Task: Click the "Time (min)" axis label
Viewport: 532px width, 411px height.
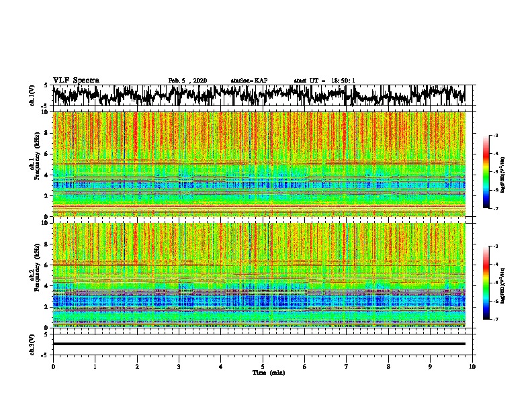Action: point(269,373)
